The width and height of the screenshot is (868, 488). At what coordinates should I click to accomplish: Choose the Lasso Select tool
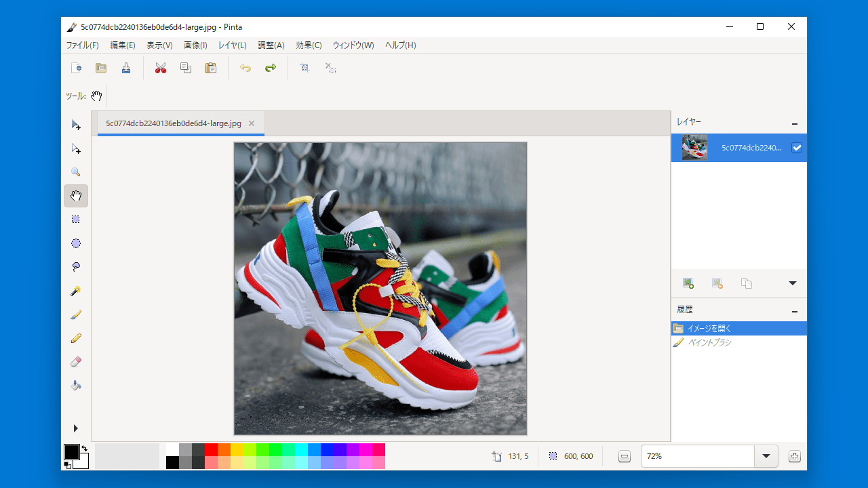pyautogui.click(x=76, y=267)
